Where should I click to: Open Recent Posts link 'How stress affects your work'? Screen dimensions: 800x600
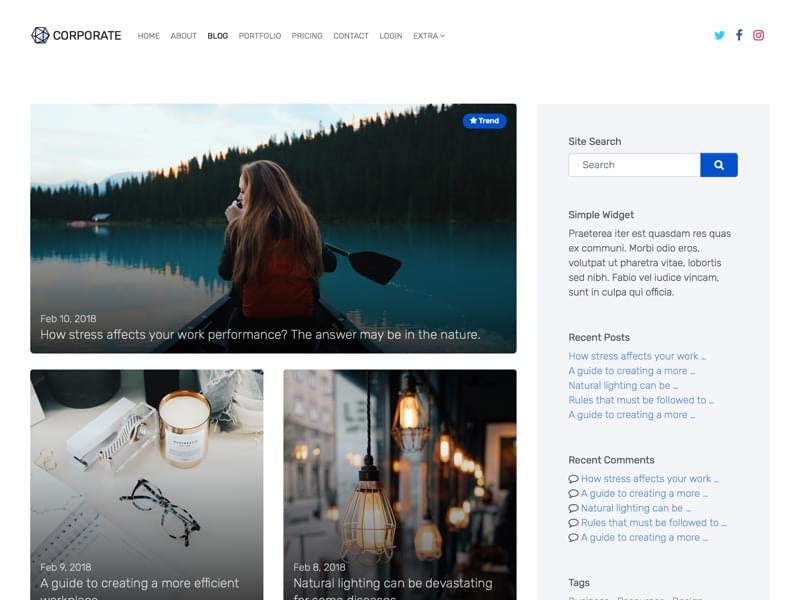point(637,356)
